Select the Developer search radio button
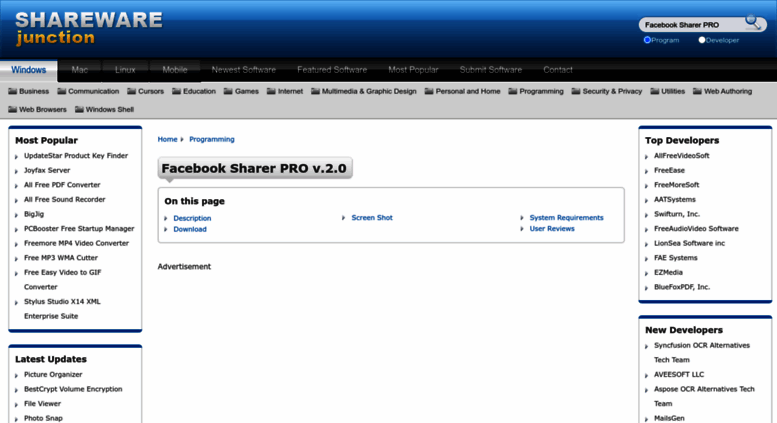 click(702, 40)
